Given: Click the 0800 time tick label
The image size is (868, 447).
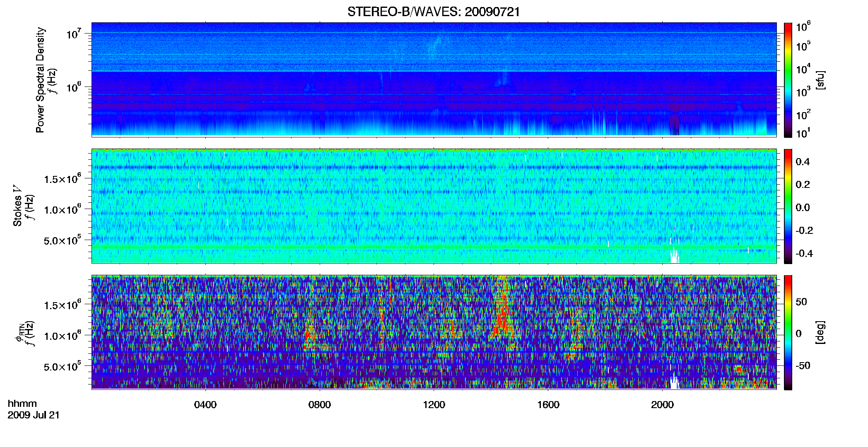Looking at the screenshot, I should (x=320, y=404).
